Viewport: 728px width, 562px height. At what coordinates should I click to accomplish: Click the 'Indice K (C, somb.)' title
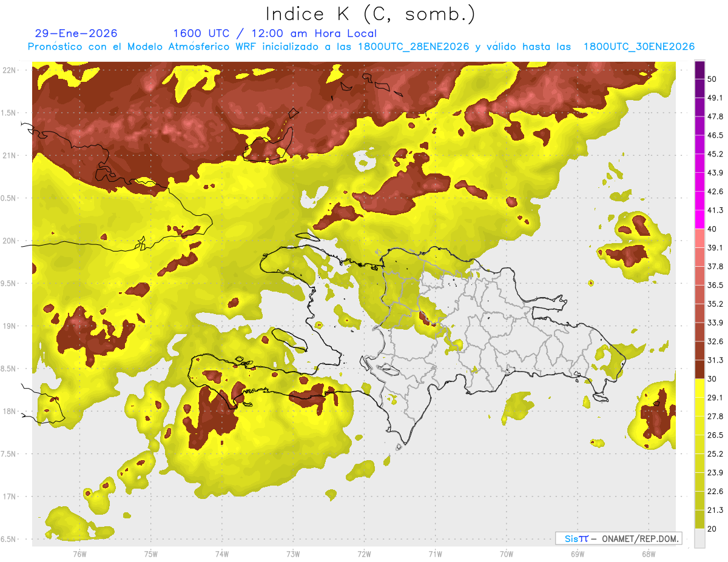[x=370, y=14]
